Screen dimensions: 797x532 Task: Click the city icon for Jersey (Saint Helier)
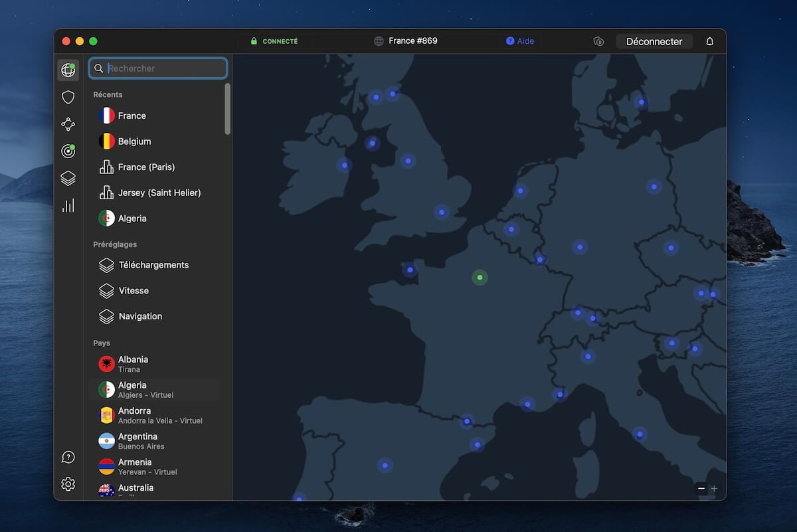[106, 193]
